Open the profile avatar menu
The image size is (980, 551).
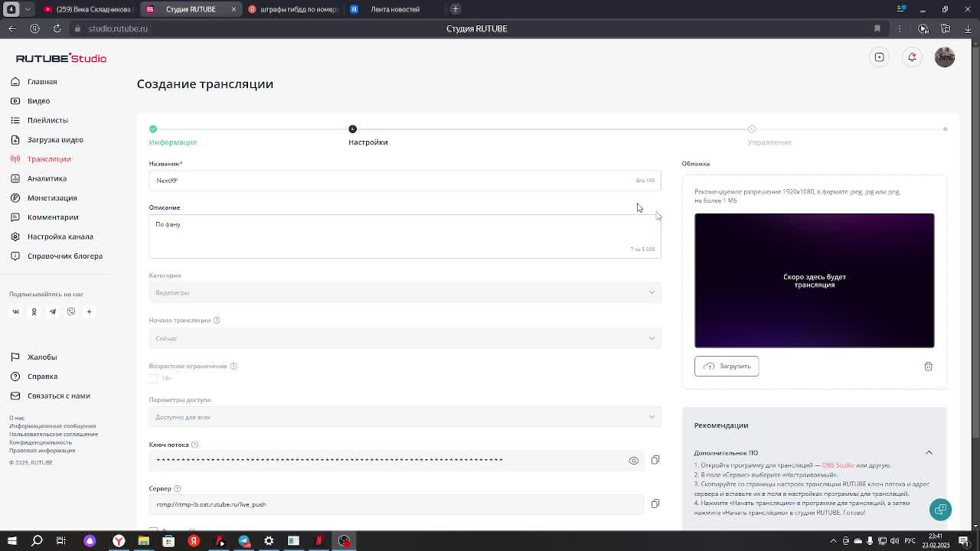pyautogui.click(x=945, y=57)
